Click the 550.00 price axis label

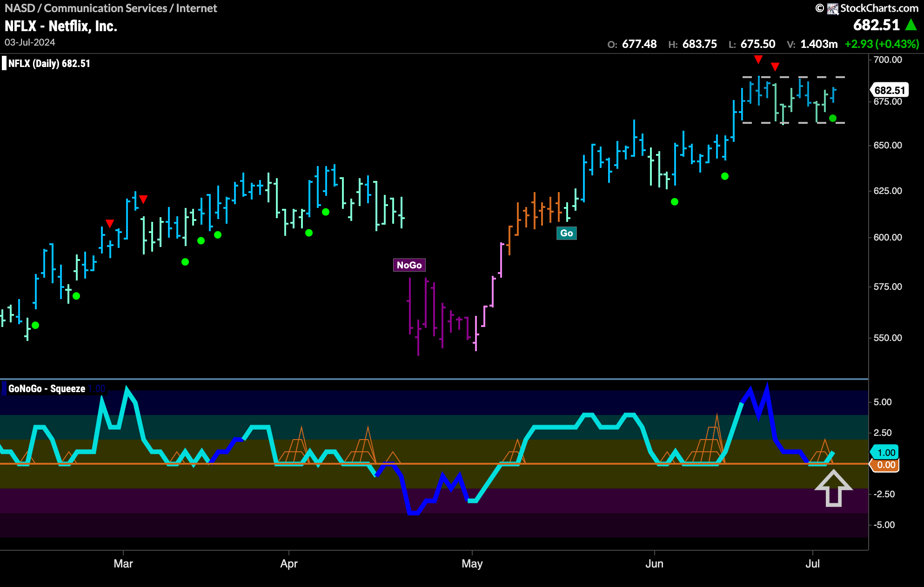pos(888,338)
